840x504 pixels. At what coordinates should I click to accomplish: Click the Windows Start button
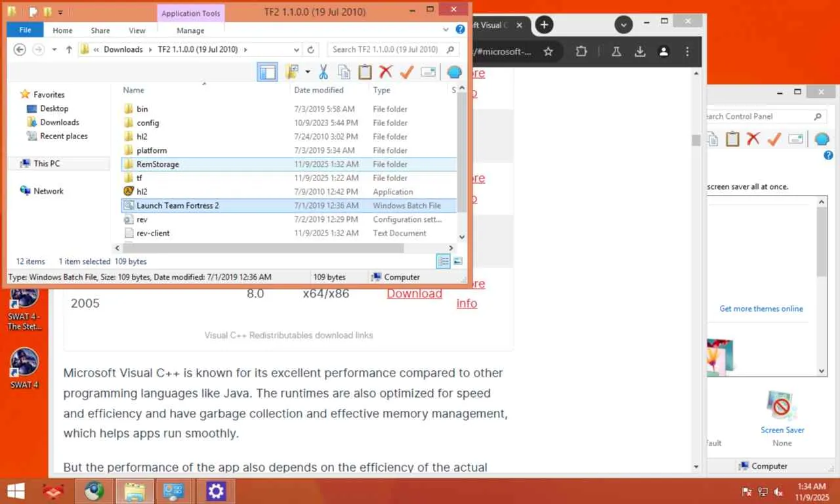click(16, 491)
